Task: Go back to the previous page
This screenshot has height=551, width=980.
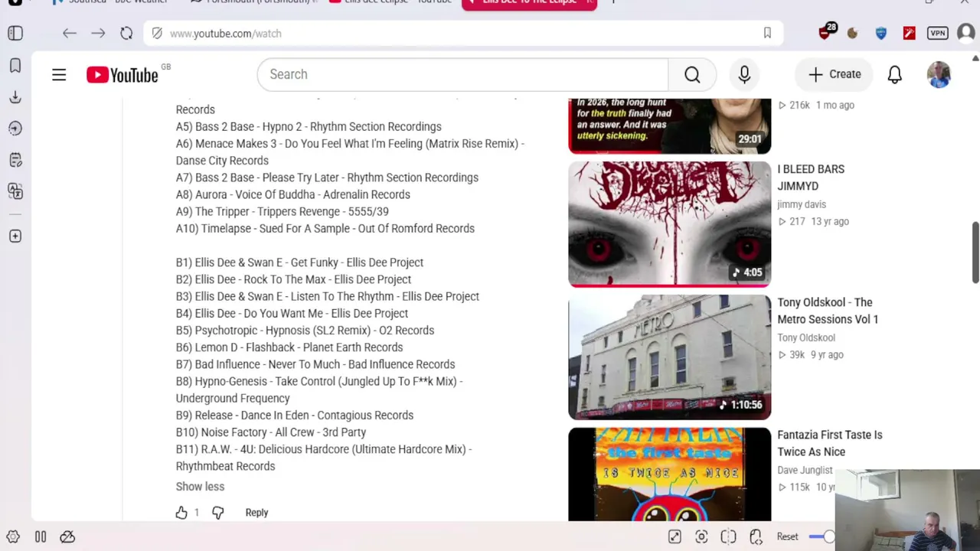Action: pyautogui.click(x=70, y=33)
